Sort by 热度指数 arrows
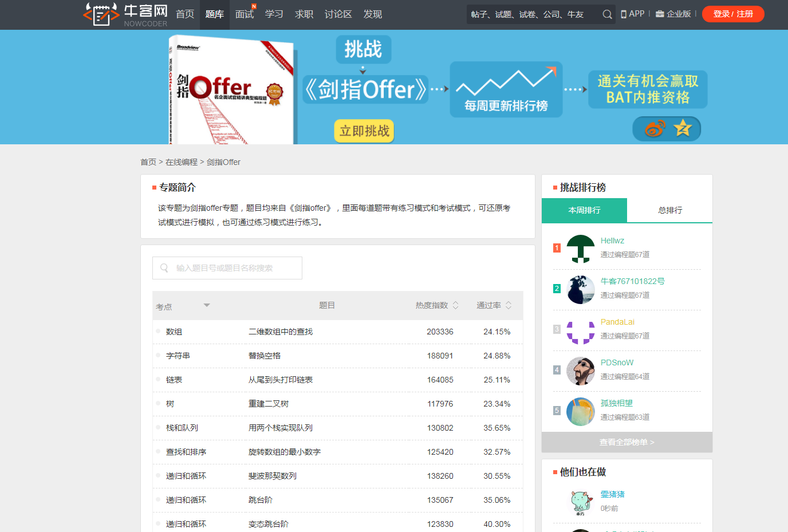 point(456,305)
